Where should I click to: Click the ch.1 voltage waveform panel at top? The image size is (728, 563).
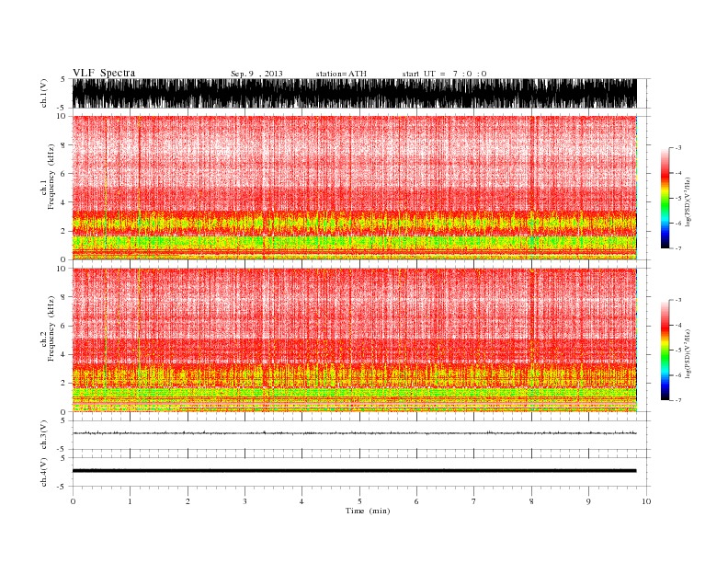click(355, 93)
